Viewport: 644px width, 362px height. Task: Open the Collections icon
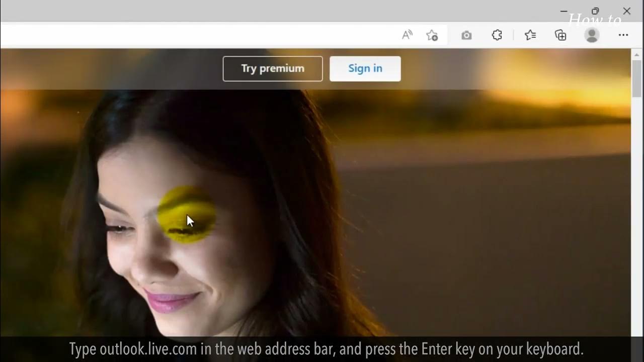(x=560, y=35)
